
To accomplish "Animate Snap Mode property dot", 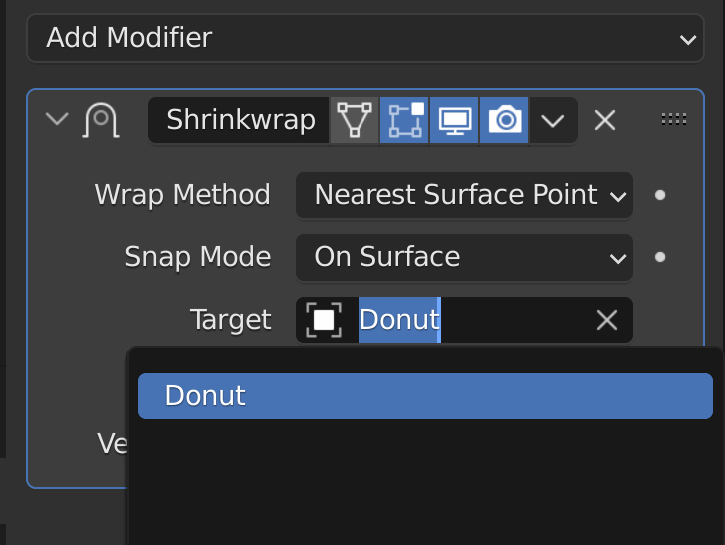I will coord(660,257).
